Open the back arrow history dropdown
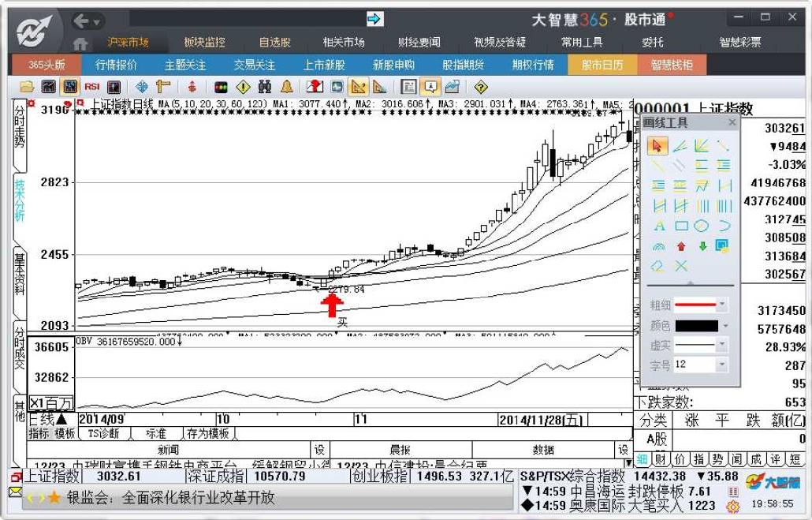This screenshot has height=520, width=812. [97, 22]
